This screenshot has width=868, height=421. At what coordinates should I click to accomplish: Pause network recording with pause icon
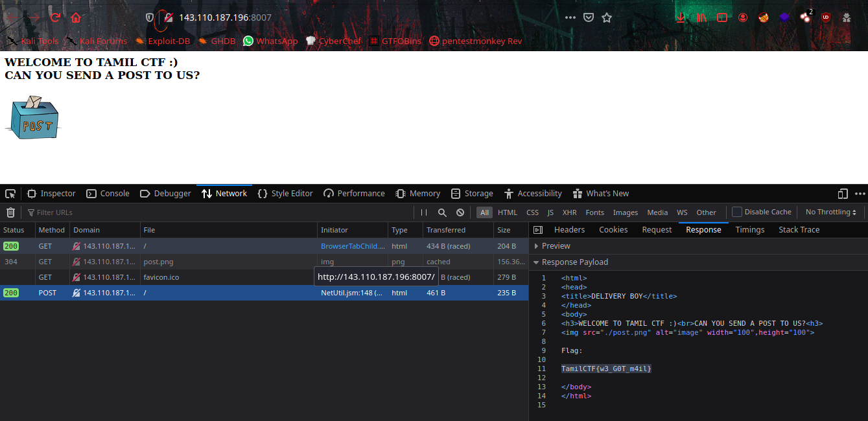click(x=424, y=212)
